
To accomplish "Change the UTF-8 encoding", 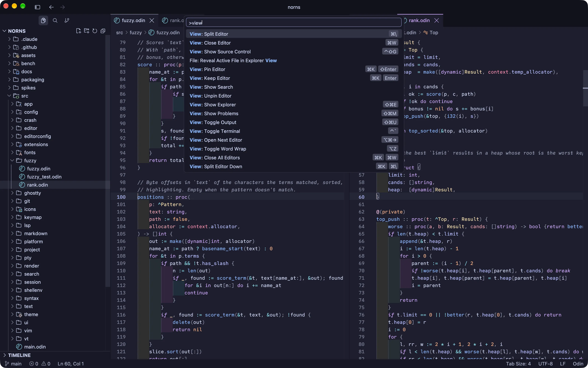I will pos(546,364).
